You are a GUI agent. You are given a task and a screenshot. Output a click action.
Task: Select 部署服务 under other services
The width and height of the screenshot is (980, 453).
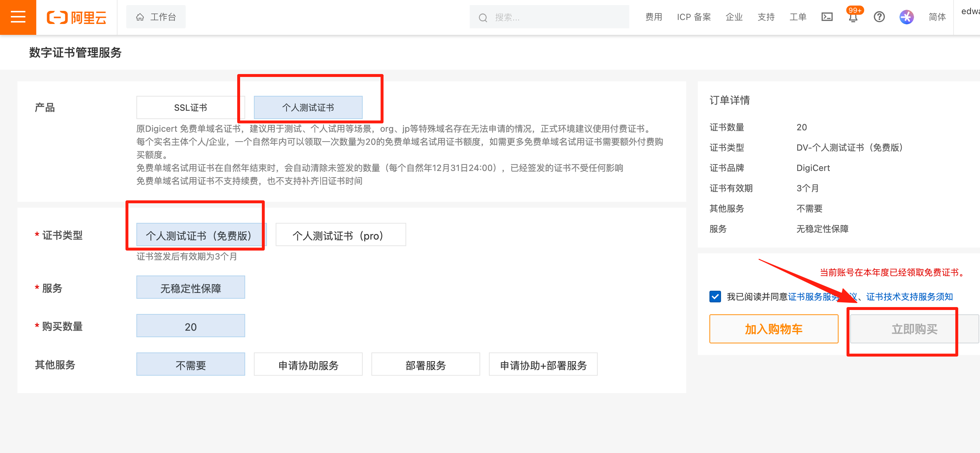[425, 365]
